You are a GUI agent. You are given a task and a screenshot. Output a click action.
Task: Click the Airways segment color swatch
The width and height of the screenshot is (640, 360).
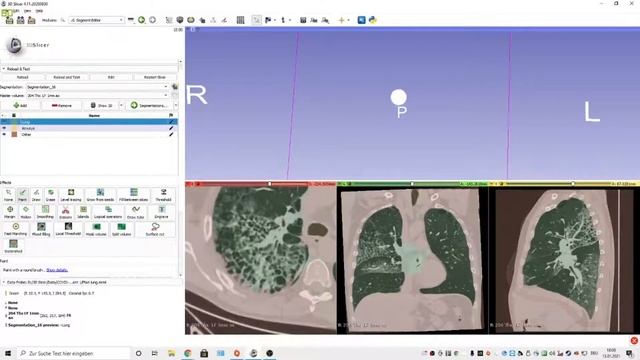click(x=14, y=128)
